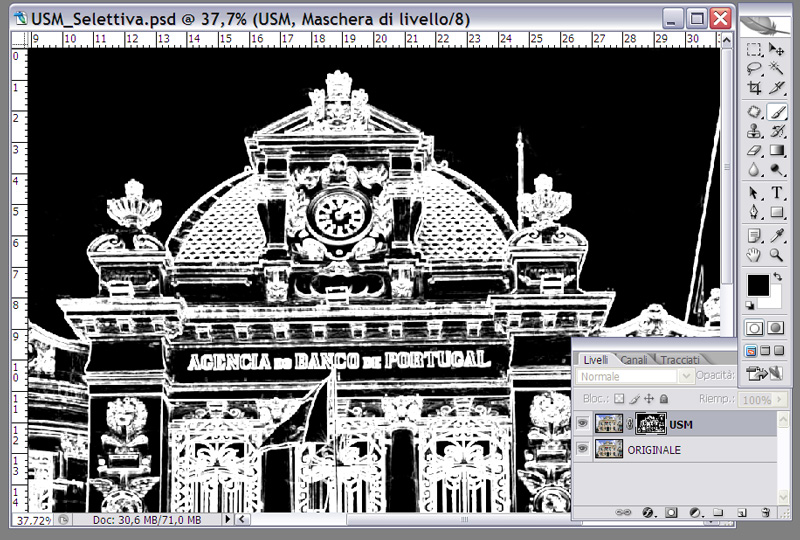Select the Brush tool
The height and width of the screenshot is (540, 800).
(x=777, y=112)
